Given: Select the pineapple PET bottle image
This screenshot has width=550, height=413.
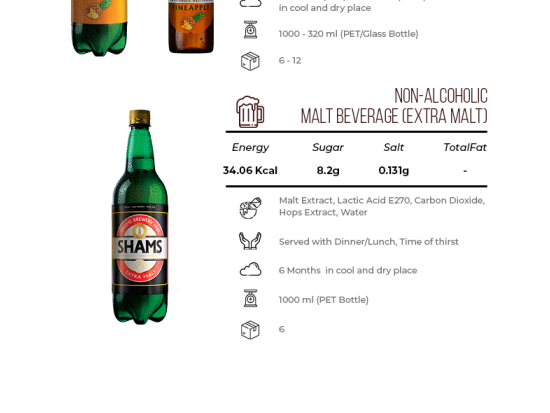Looking at the screenshot, I should point(99,27).
